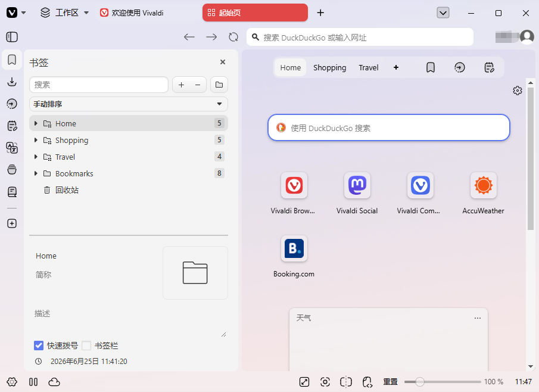Viewport: 539px width, 392px height.
Task: Toggle the side panel visibility icon
Action: [x=12, y=37]
